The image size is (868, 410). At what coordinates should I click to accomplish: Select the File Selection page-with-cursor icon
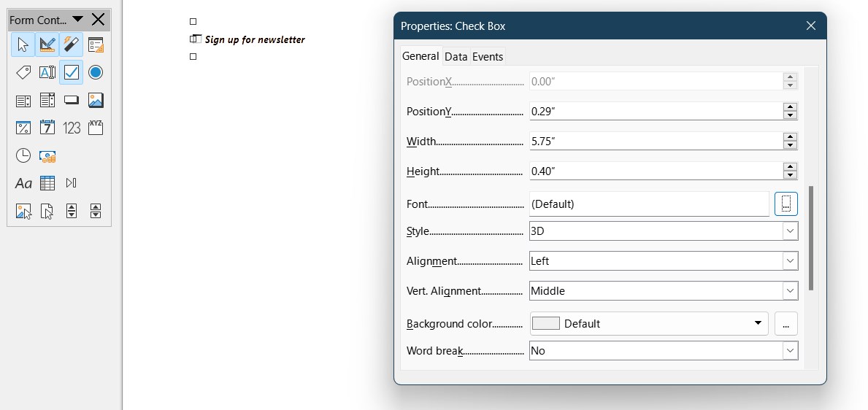(47, 211)
